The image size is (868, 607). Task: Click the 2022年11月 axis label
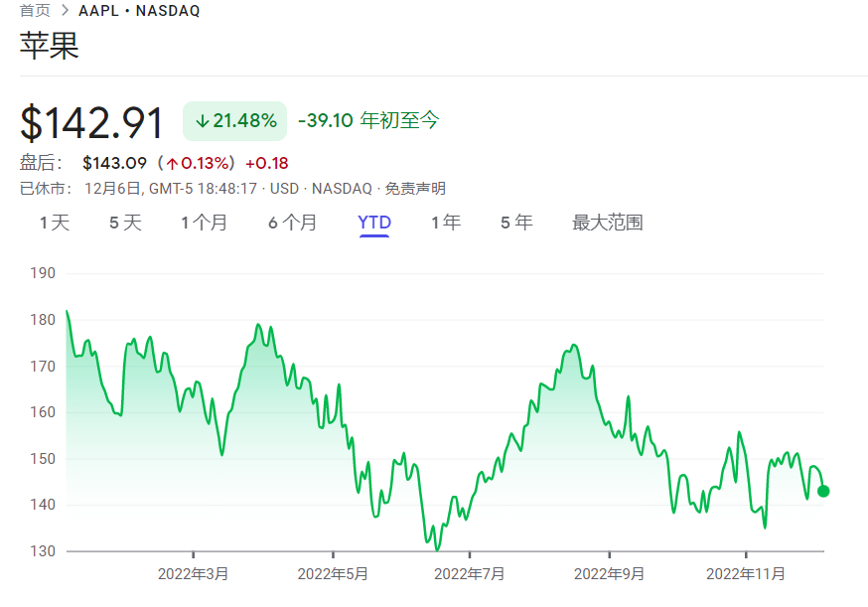pyautogui.click(x=746, y=574)
